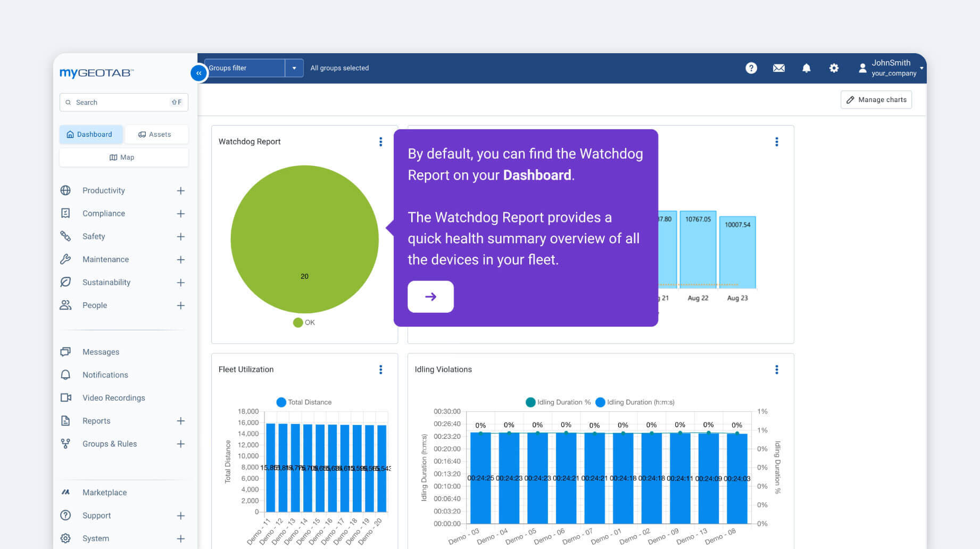The image size is (980, 549).
Task: Toggle Idling Duration (h:m:s) legend series
Action: click(635, 402)
